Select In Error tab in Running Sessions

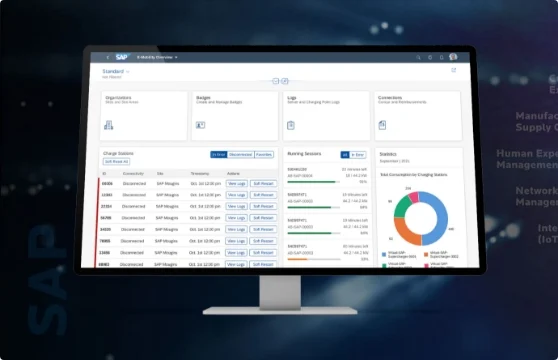click(x=358, y=155)
